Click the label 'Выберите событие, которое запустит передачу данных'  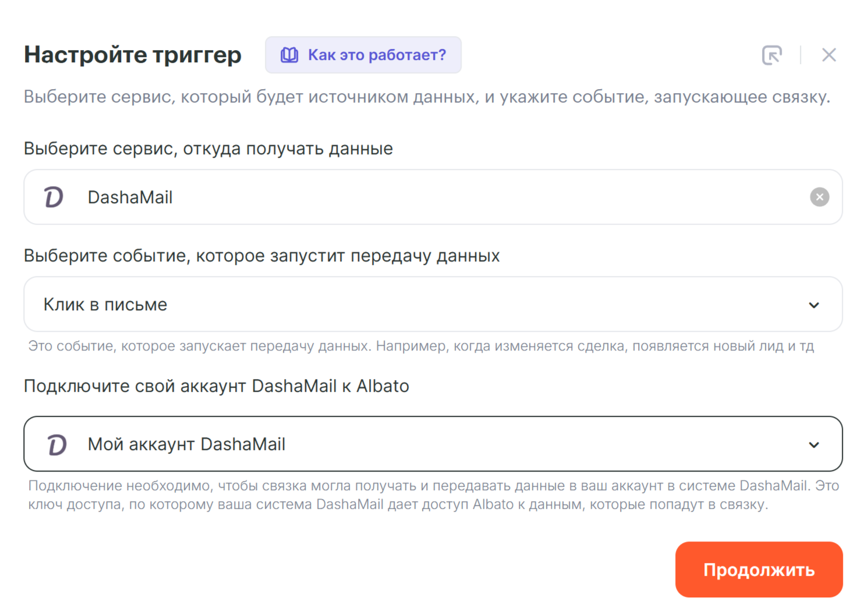(261, 256)
